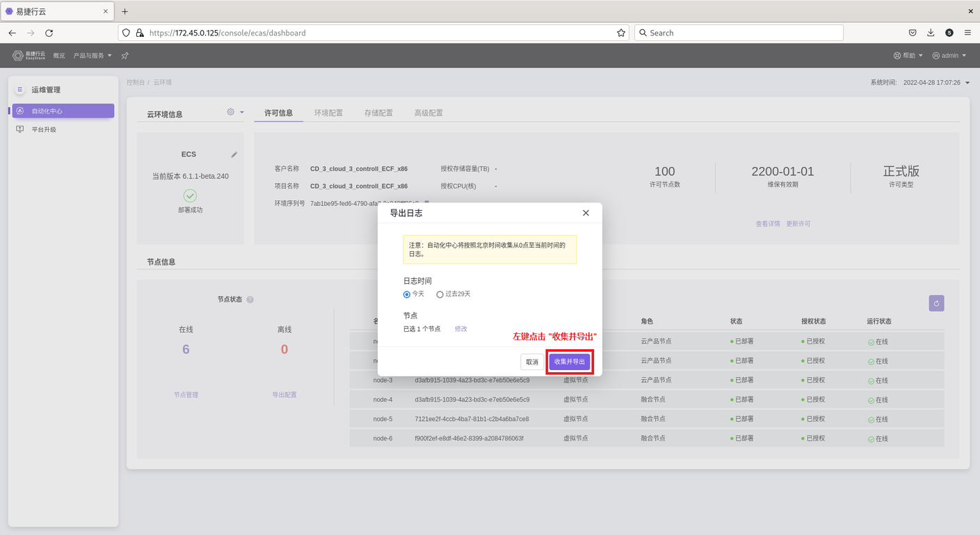
Task: Click the 收集并导出 button
Action: pos(570,362)
